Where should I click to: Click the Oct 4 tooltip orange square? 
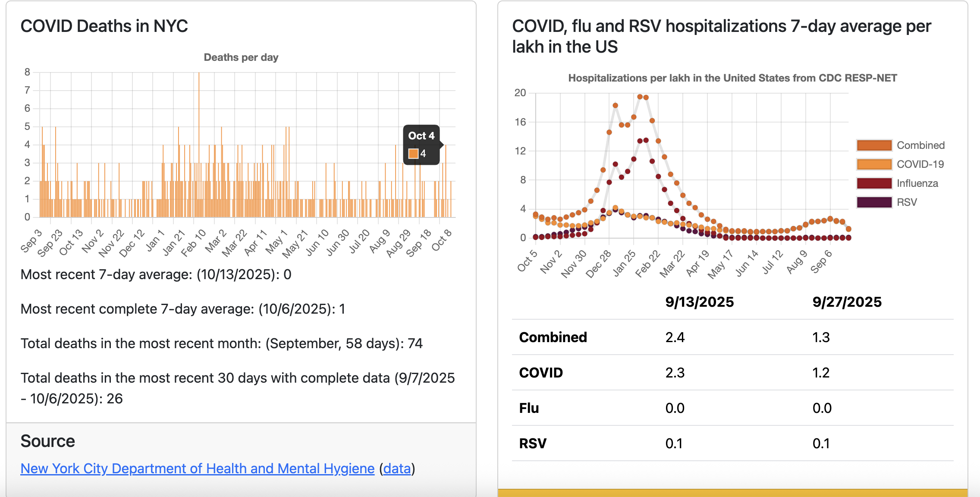tap(413, 154)
